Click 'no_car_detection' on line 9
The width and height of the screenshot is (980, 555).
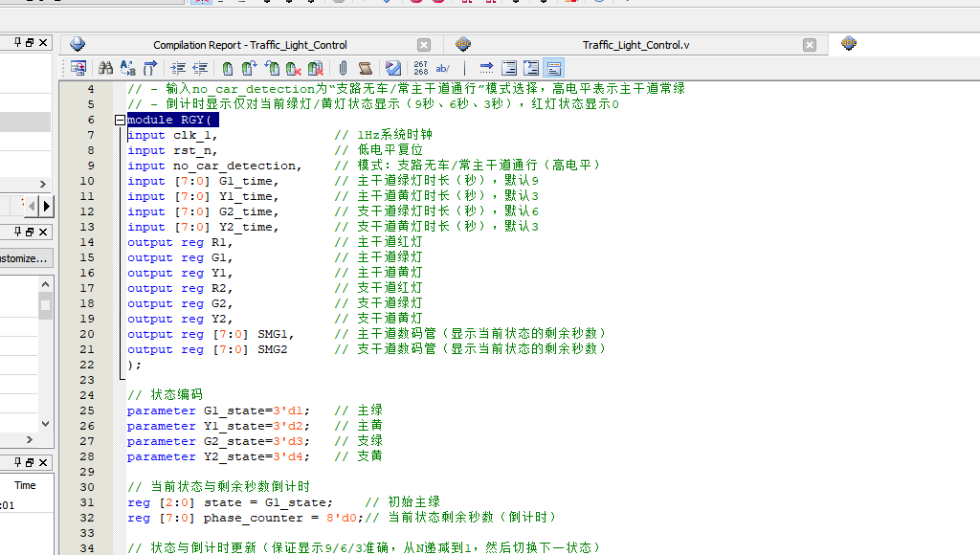[234, 166]
